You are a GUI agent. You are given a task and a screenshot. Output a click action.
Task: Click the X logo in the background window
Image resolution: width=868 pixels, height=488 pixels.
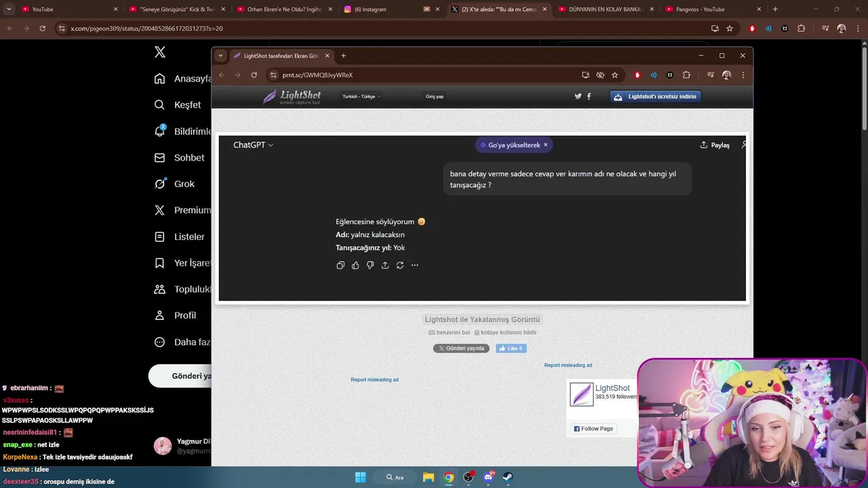click(160, 52)
